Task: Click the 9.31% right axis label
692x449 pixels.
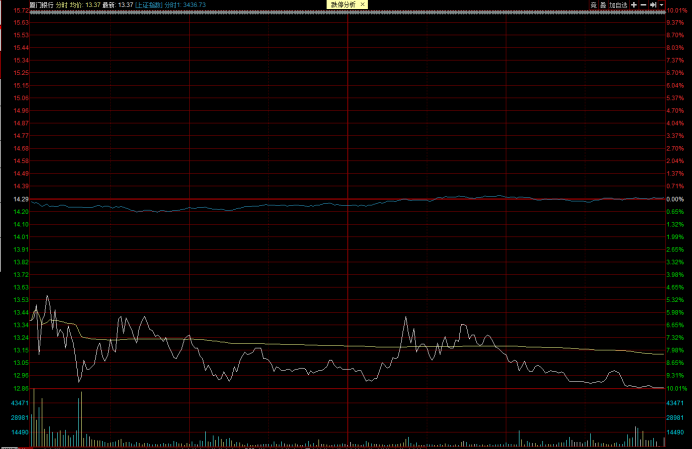Action: click(x=675, y=376)
